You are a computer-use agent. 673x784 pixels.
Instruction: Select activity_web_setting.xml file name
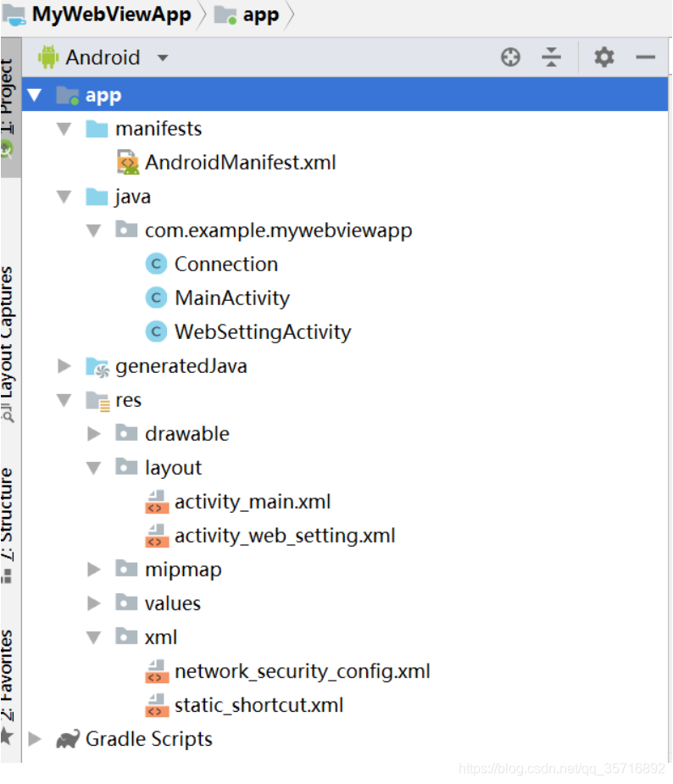(285, 536)
